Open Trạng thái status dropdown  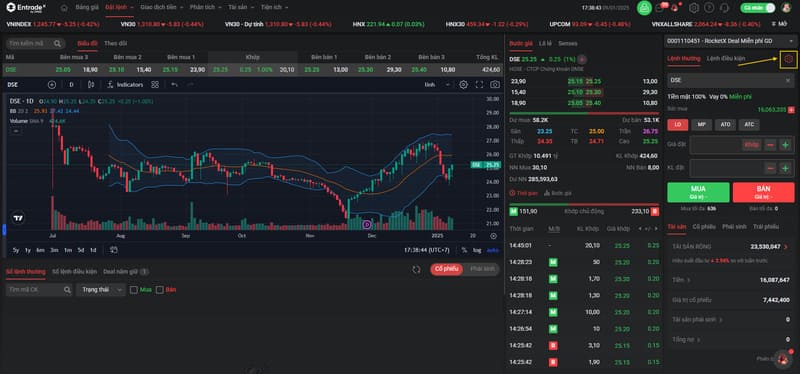click(101, 290)
